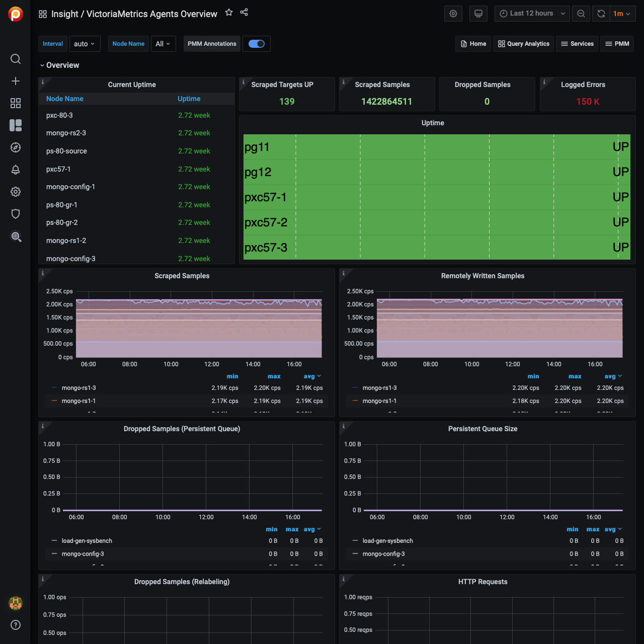Refresh the dashboard
This screenshot has height=644, width=644.
pyautogui.click(x=601, y=14)
